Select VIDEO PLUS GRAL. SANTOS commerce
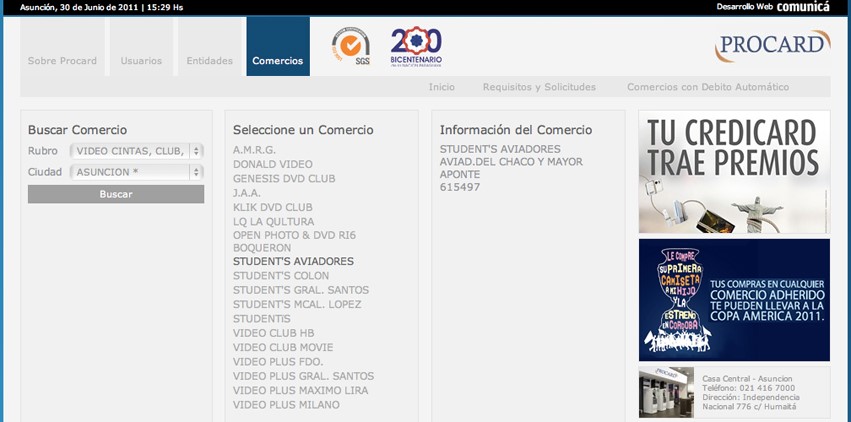The width and height of the screenshot is (851, 422). pos(303,376)
